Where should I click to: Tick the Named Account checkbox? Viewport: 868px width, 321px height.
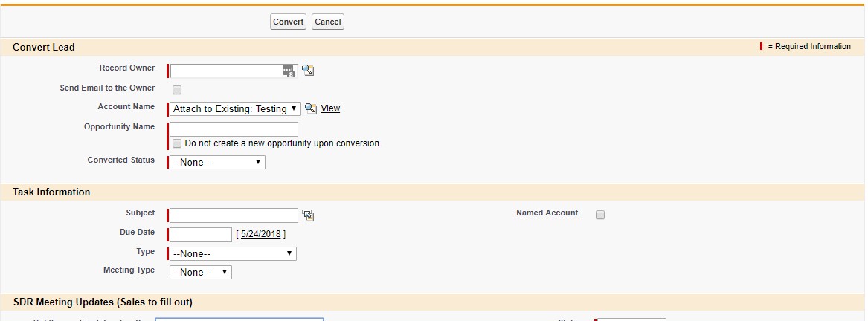(600, 215)
